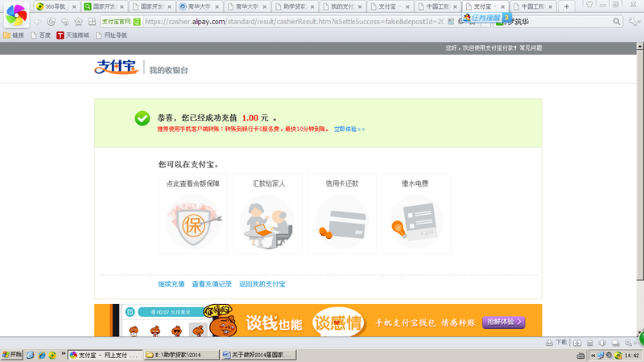Screen dimensions: 644x362
Task: Click the 支付宝 Alipay logo
Action: tap(117, 67)
